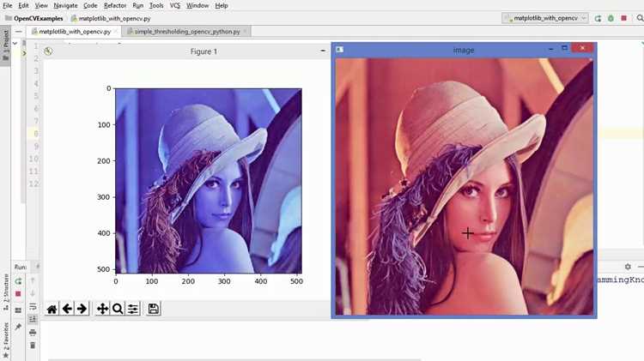
Task: Reset view with matplotlib Home icon
Action: click(52, 309)
